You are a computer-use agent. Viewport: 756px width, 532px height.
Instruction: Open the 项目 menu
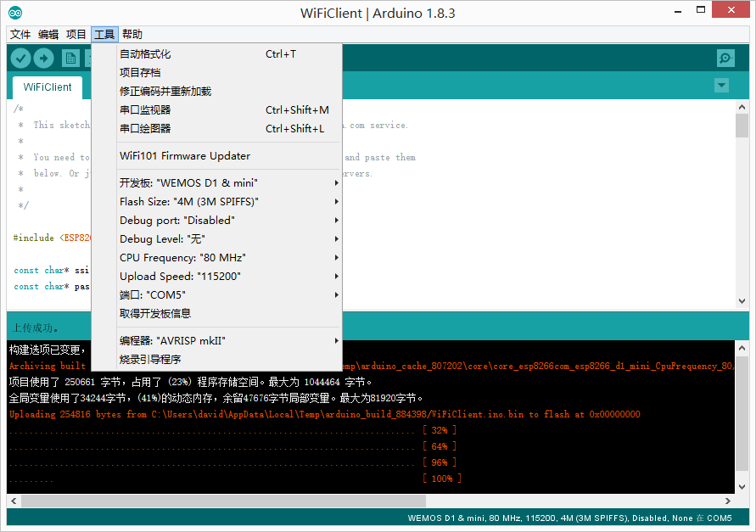tap(76, 34)
